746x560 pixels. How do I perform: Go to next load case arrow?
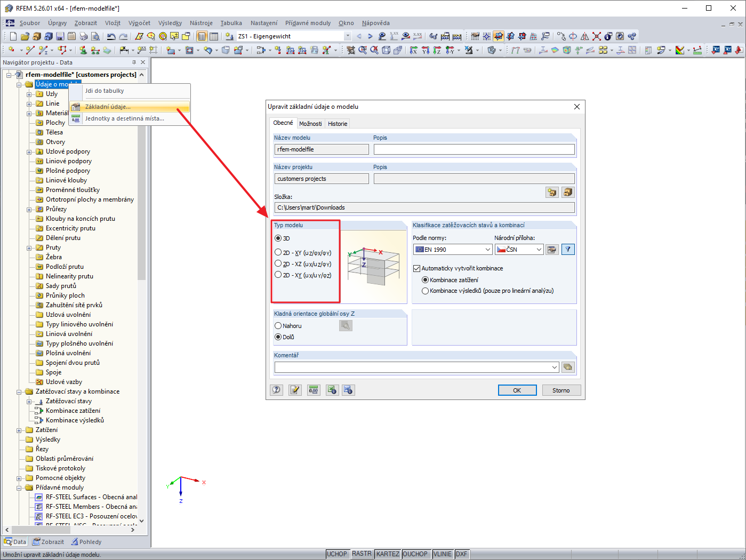(370, 36)
